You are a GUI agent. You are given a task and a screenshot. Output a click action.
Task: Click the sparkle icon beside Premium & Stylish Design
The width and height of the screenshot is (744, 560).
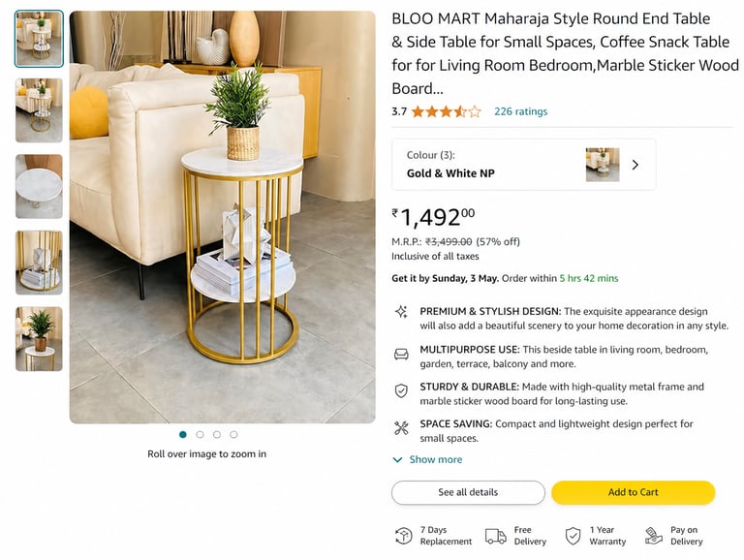(x=401, y=312)
